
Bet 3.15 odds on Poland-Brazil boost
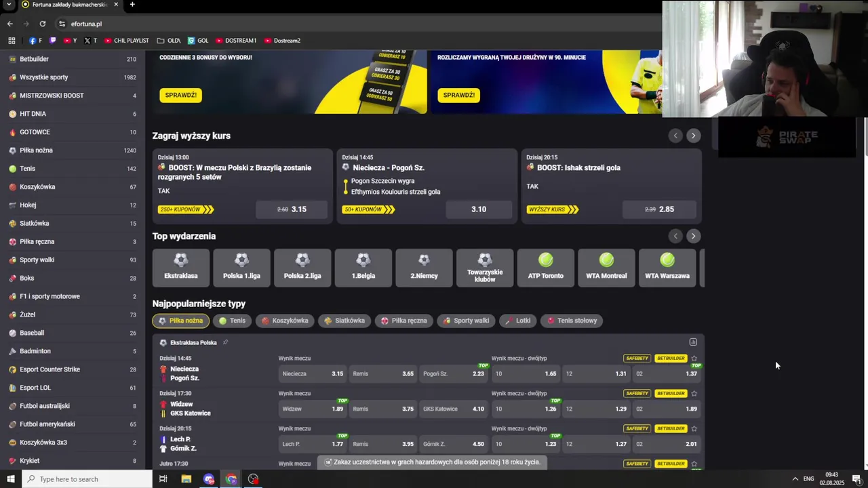292,209
